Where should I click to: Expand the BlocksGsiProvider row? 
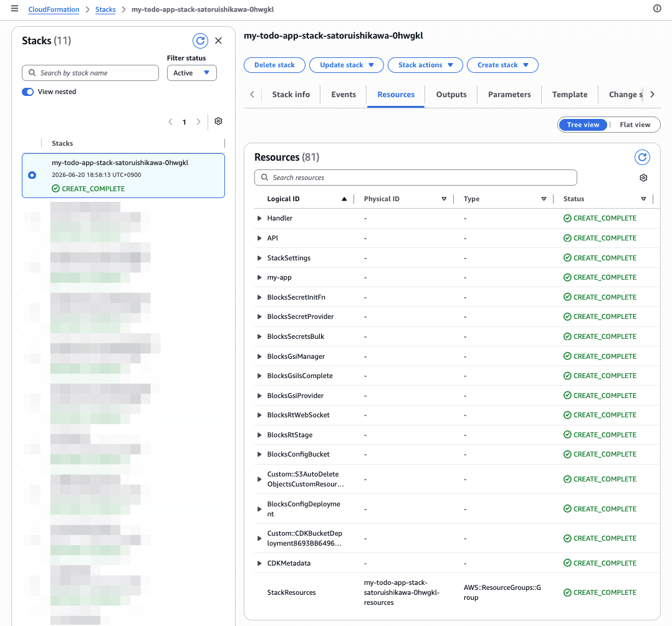click(x=259, y=396)
